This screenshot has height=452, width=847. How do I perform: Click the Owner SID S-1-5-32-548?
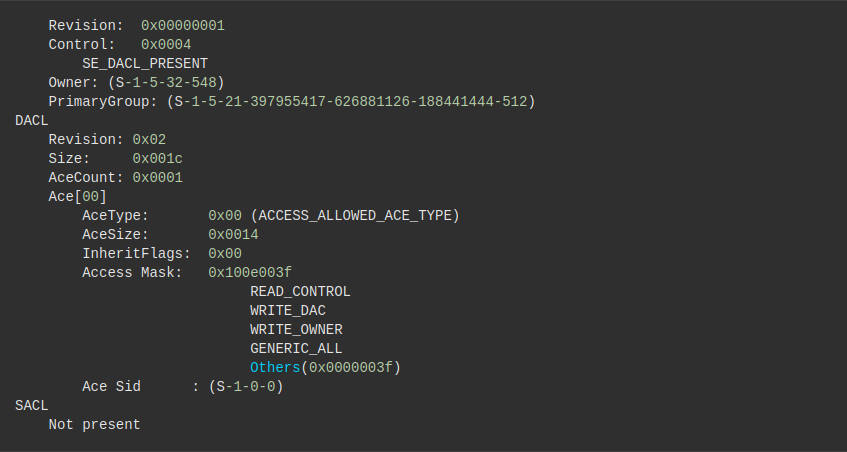[x=166, y=82]
